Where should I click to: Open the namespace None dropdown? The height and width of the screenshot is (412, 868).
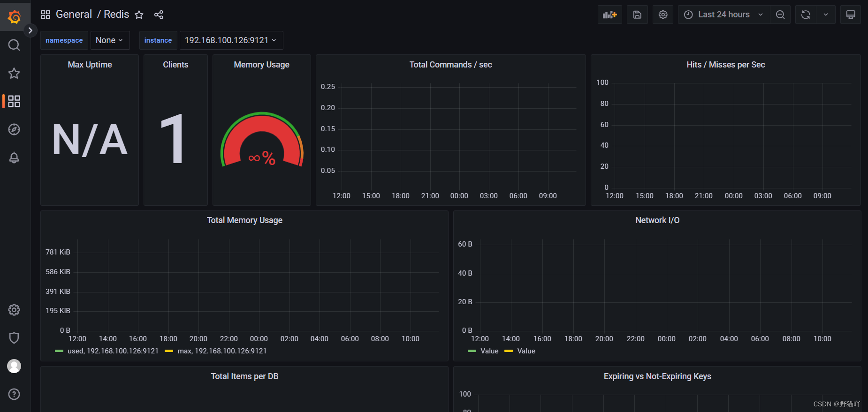[110, 40]
